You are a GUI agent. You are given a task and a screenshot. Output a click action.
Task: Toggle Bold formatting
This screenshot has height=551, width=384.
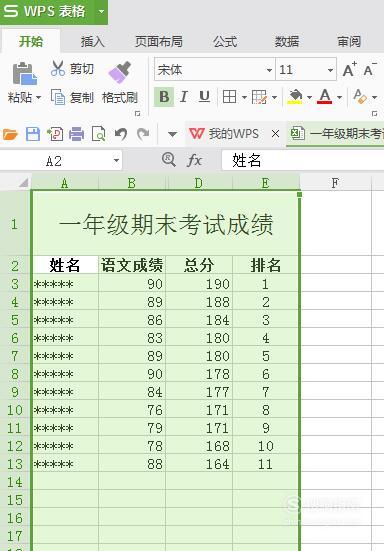[164, 97]
